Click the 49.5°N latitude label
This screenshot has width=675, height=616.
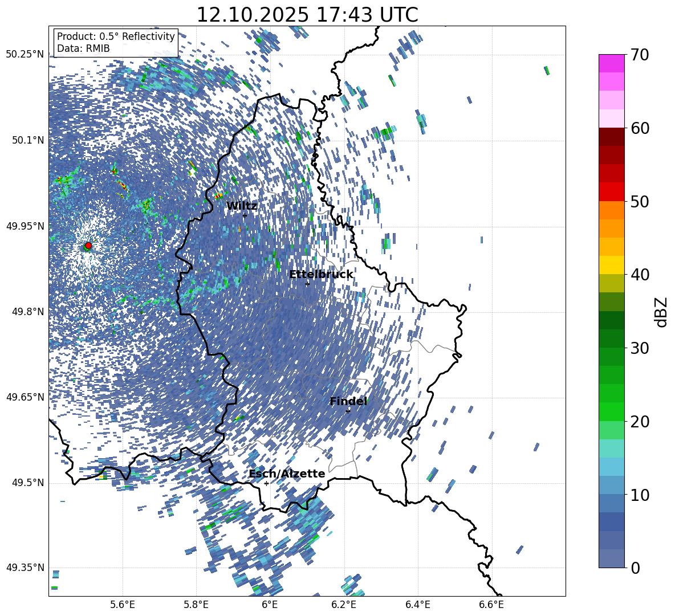coord(27,483)
